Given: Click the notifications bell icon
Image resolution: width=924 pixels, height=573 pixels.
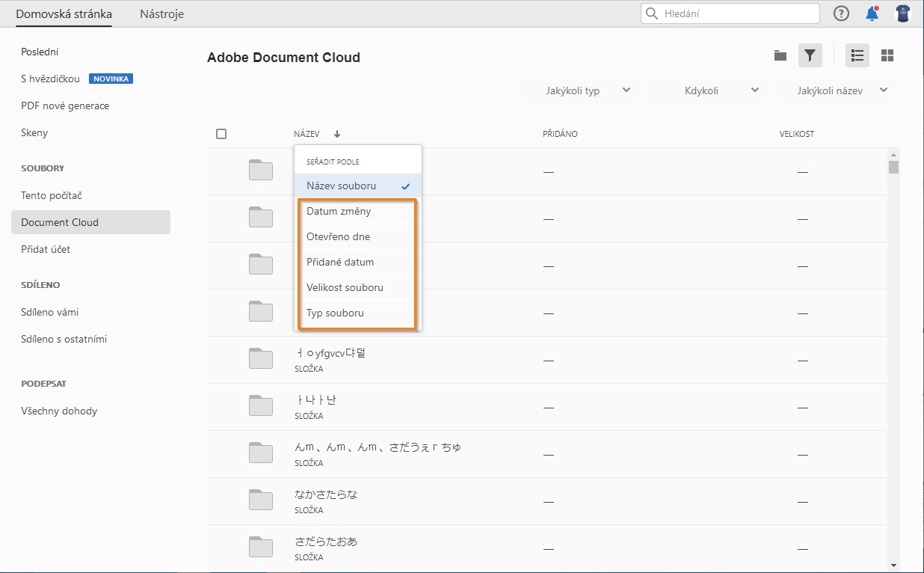Looking at the screenshot, I should 872,13.
